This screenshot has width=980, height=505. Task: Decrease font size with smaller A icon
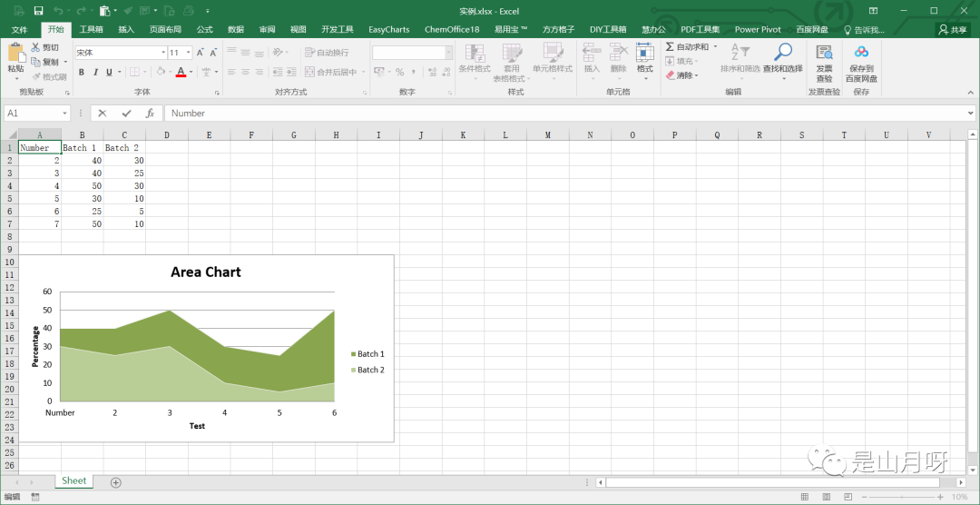(x=213, y=53)
